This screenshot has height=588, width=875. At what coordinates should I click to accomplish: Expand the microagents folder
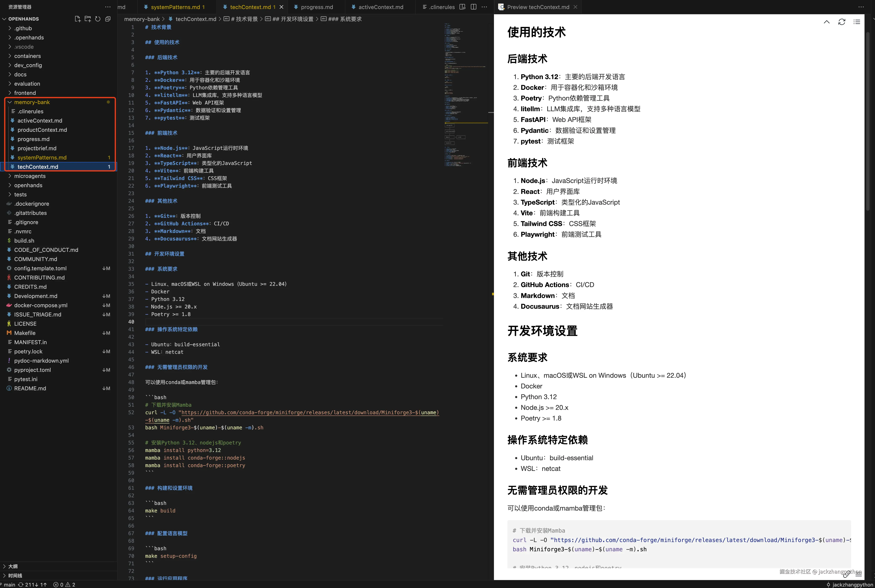30,176
